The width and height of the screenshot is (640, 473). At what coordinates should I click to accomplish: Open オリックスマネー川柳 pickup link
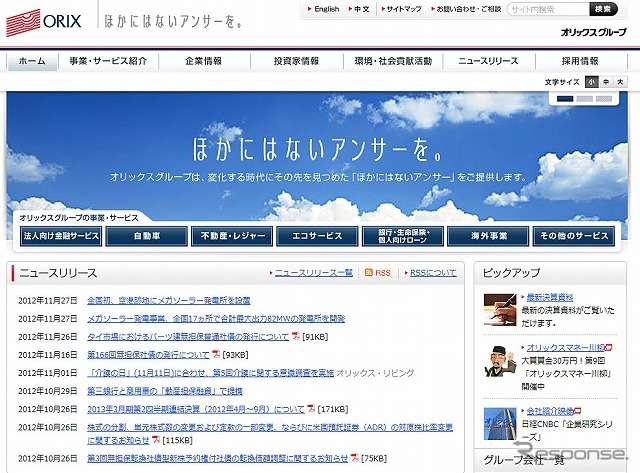tap(565, 347)
